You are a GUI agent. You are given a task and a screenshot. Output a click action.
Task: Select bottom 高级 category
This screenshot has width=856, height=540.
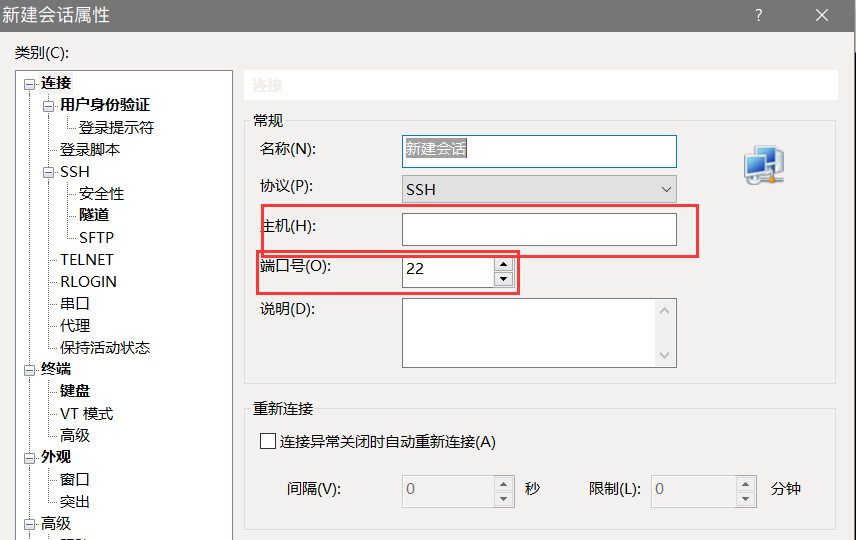click(56, 524)
